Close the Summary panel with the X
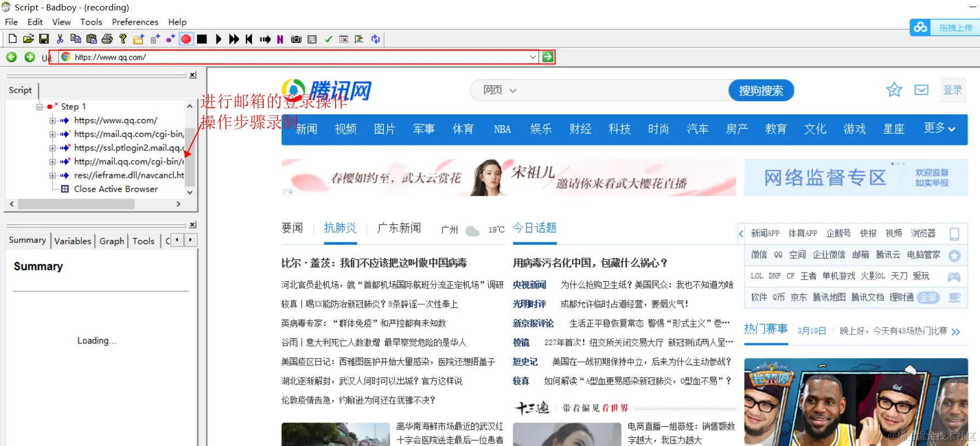 click(193, 225)
